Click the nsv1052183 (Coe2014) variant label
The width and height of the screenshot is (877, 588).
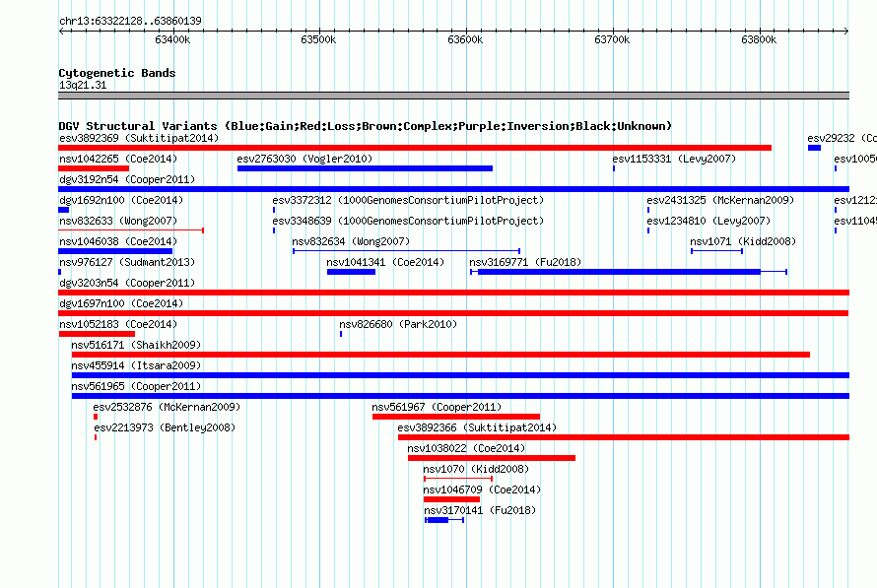[x=118, y=324]
